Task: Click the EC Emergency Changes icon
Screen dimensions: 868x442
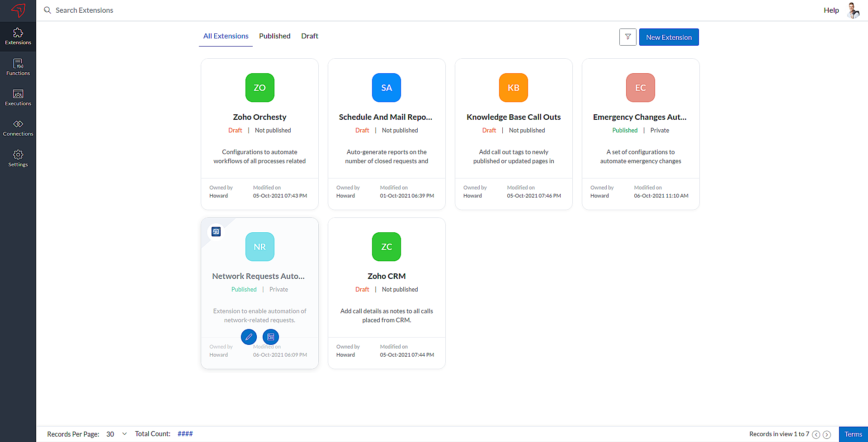Action: (x=641, y=88)
